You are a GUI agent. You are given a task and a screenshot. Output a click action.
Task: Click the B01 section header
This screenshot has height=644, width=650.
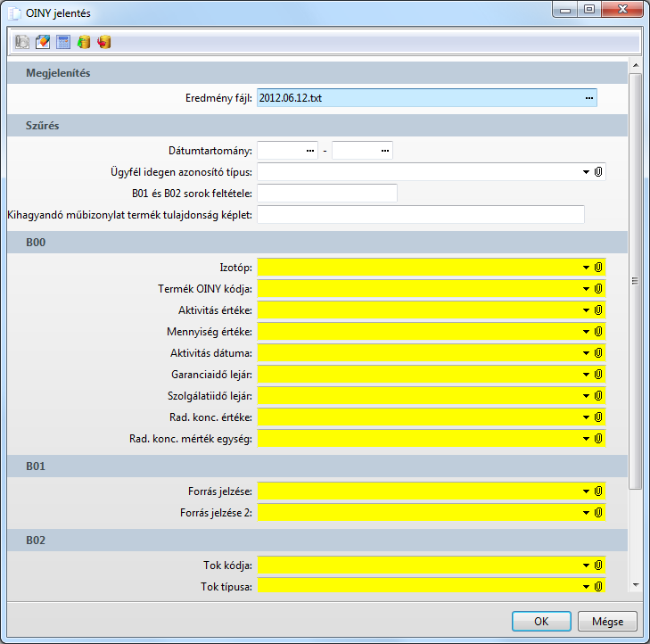coord(317,466)
